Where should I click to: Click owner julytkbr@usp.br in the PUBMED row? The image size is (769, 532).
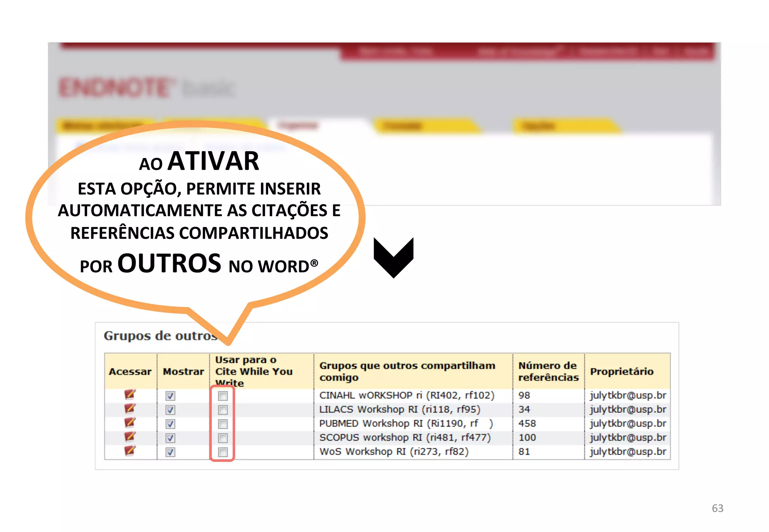click(628, 424)
